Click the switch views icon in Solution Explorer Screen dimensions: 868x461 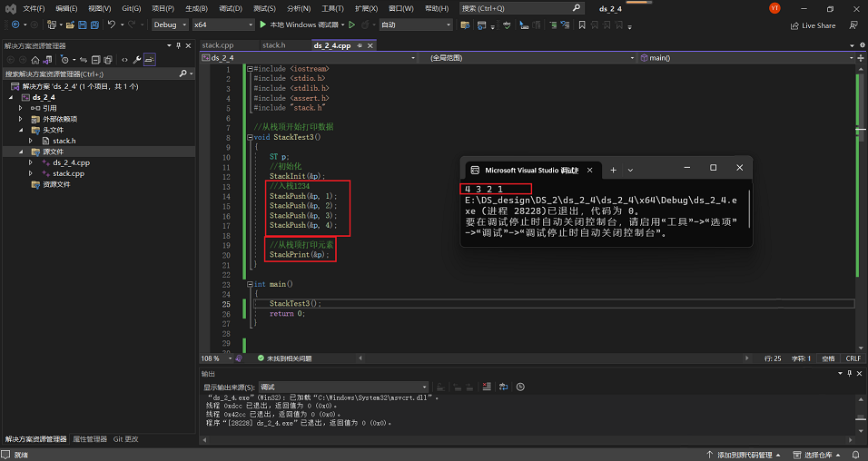tap(47, 60)
